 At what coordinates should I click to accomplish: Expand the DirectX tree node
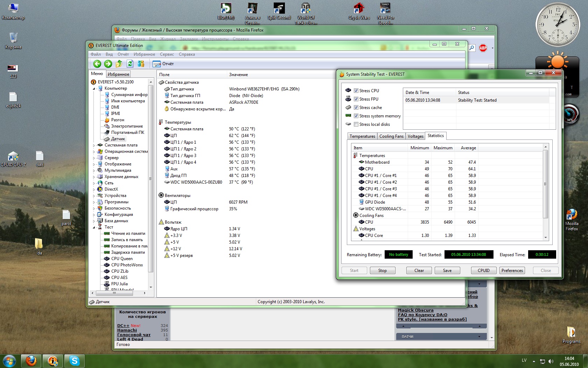94,190
